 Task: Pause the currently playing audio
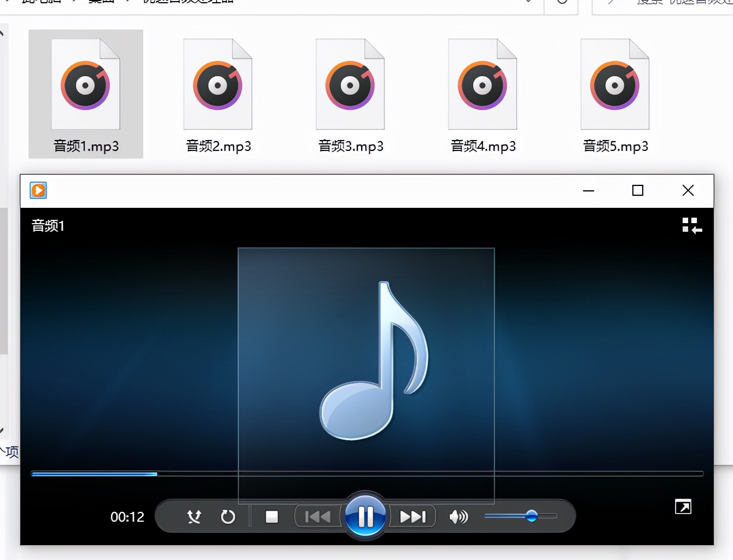pyautogui.click(x=365, y=515)
